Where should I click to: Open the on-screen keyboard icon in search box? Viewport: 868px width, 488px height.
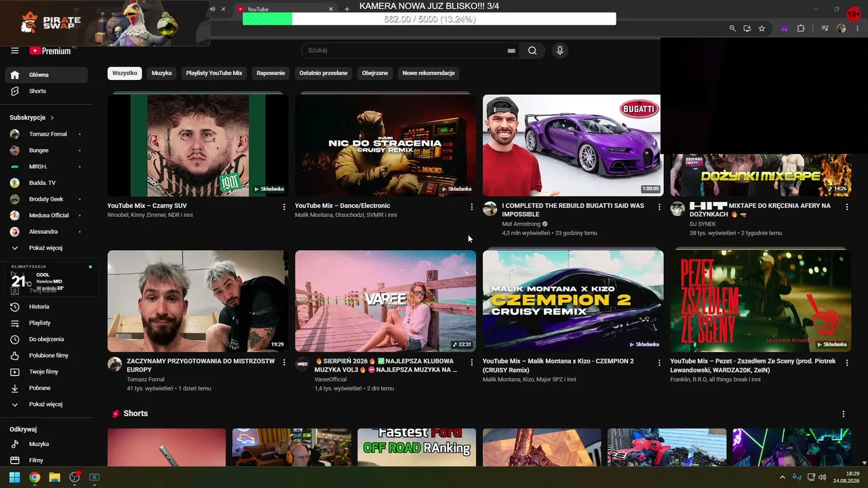[x=511, y=50]
